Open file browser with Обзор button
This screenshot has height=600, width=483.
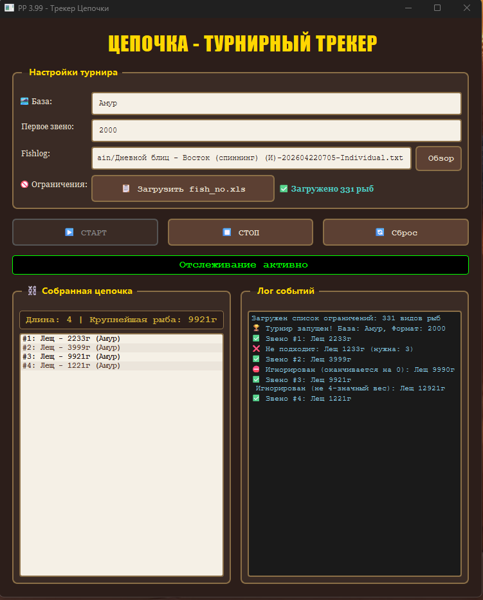439,158
